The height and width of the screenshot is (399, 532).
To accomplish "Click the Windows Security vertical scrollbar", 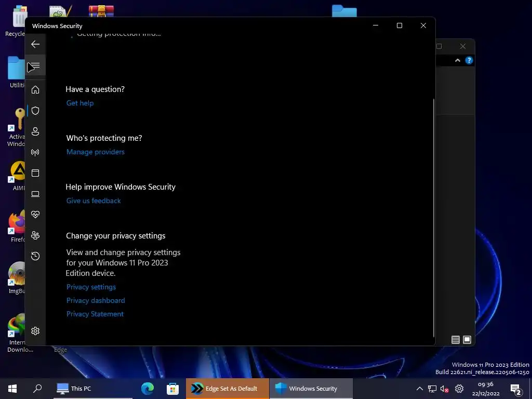I will (x=434, y=217).
